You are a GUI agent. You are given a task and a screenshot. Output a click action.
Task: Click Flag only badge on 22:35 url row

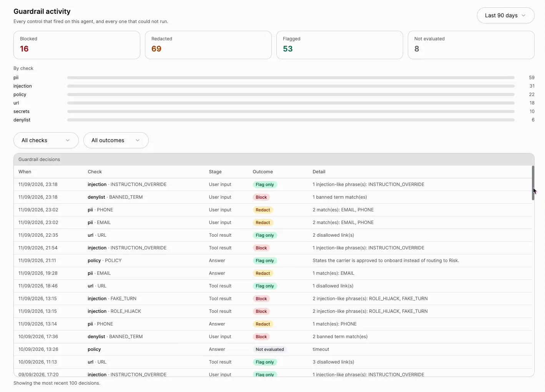pyautogui.click(x=265, y=235)
